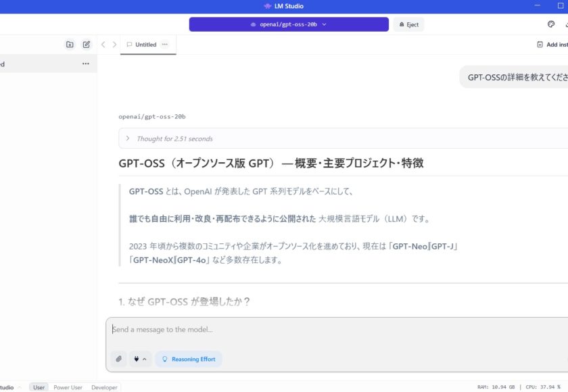Go back with left chevron arrow
Viewport: 568px width, 392px height.
click(103, 45)
